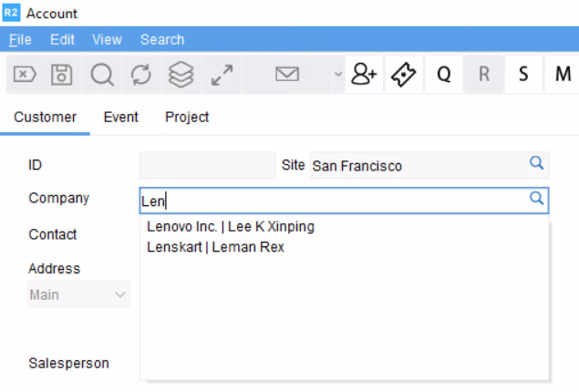579x392 pixels.
Task: Click the Site field lookup magnifier
Action: (x=537, y=164)
